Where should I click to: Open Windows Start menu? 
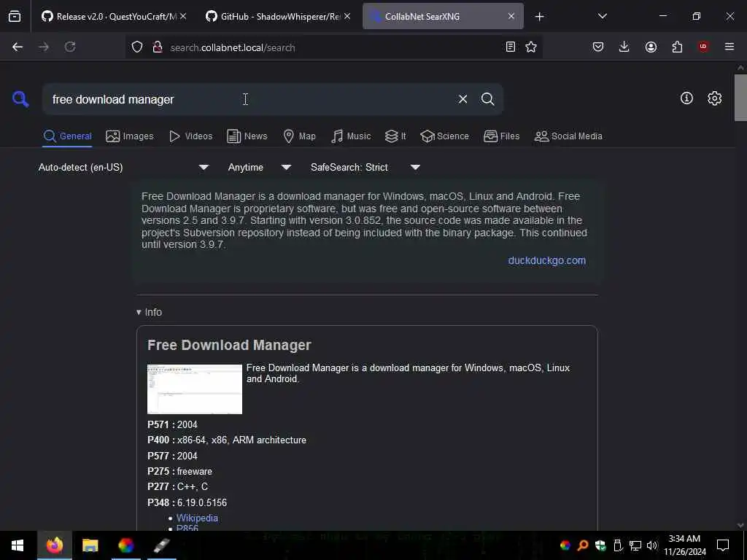(18, 545)
